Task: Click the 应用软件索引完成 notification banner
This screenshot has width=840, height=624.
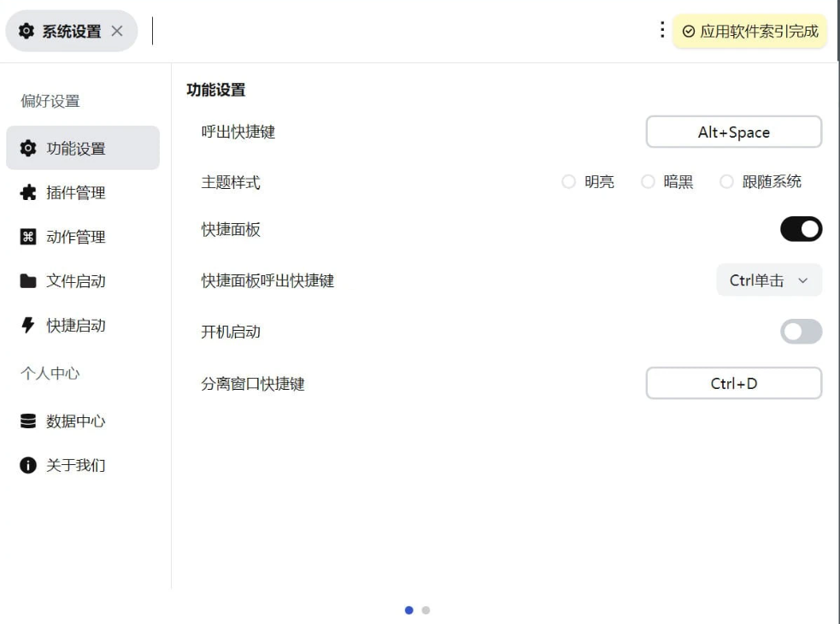Action: [x=750, y=31]
